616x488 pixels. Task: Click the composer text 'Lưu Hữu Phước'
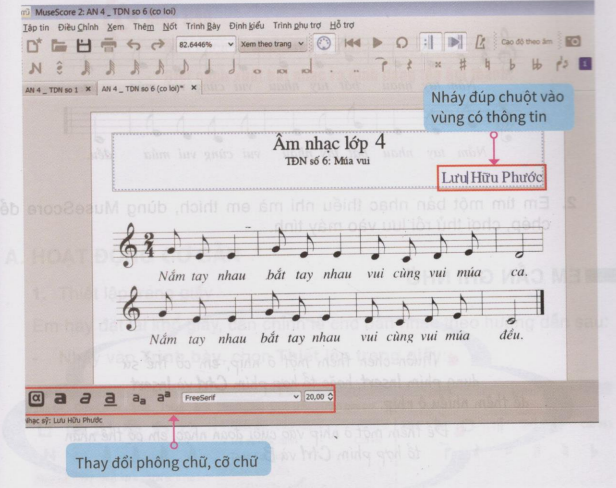(x=491, y=178)
